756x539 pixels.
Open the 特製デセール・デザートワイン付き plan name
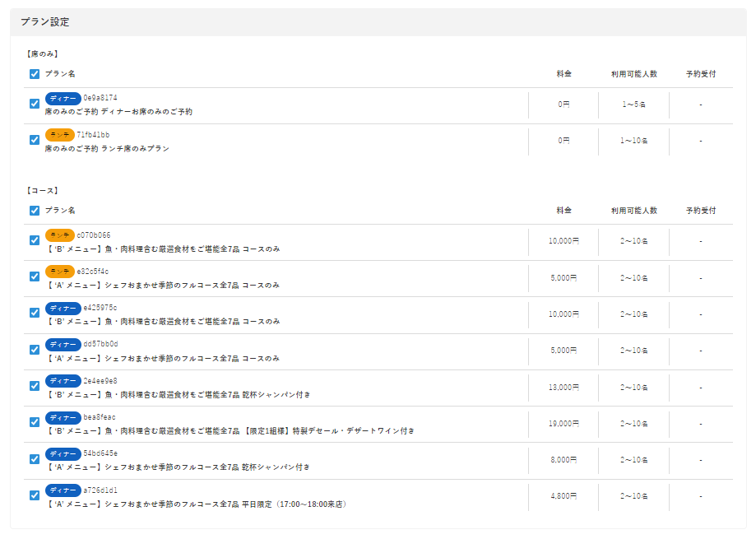click(230, 430)
